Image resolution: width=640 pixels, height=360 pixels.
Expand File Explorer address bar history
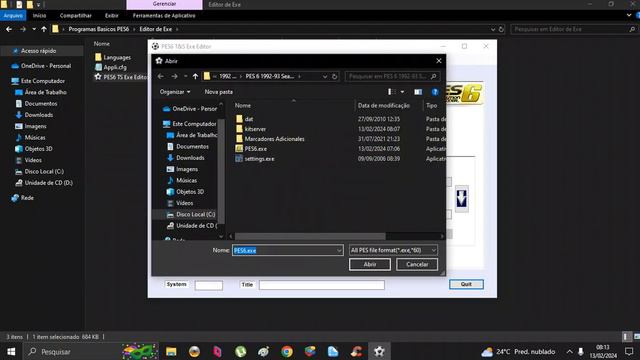tap(493, 29)
